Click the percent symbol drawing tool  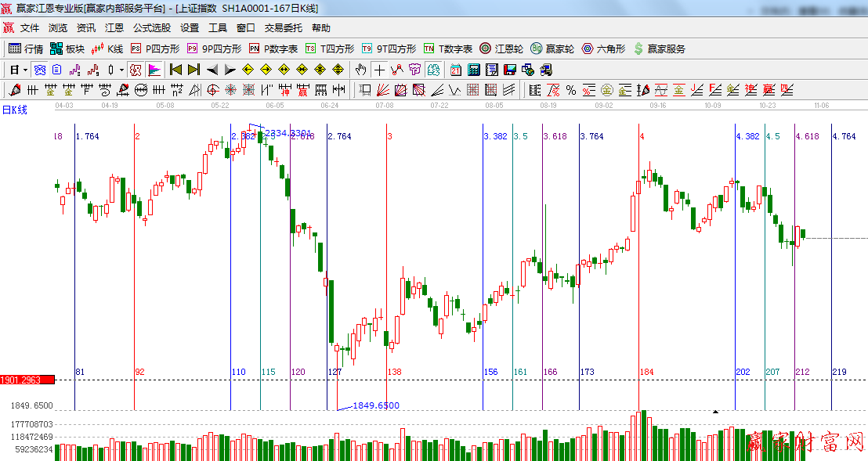coord(570,90)
